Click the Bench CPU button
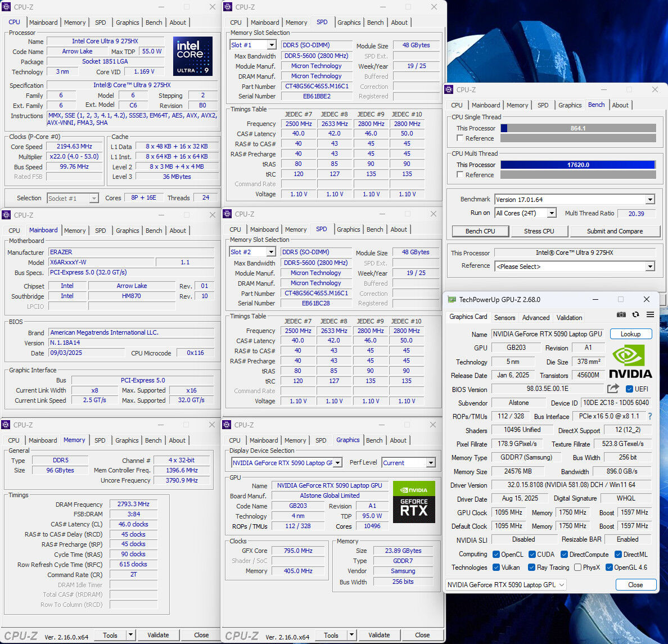Viewport: 668px width, 644px height. point(480,231)
